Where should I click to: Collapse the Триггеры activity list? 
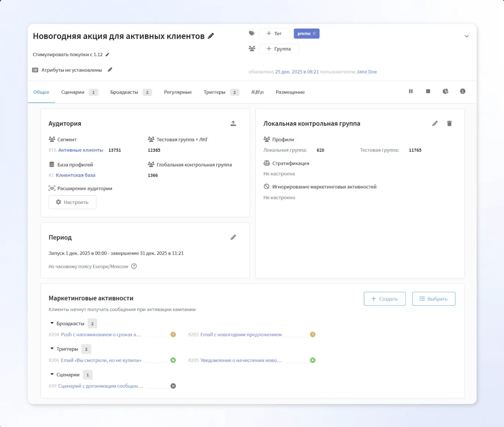pyautogui.click(x=52, y=349)
